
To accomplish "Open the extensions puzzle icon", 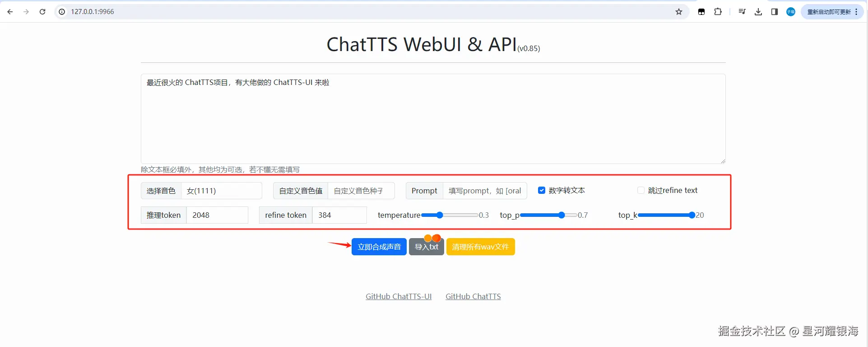I will (x=718, y=12).
